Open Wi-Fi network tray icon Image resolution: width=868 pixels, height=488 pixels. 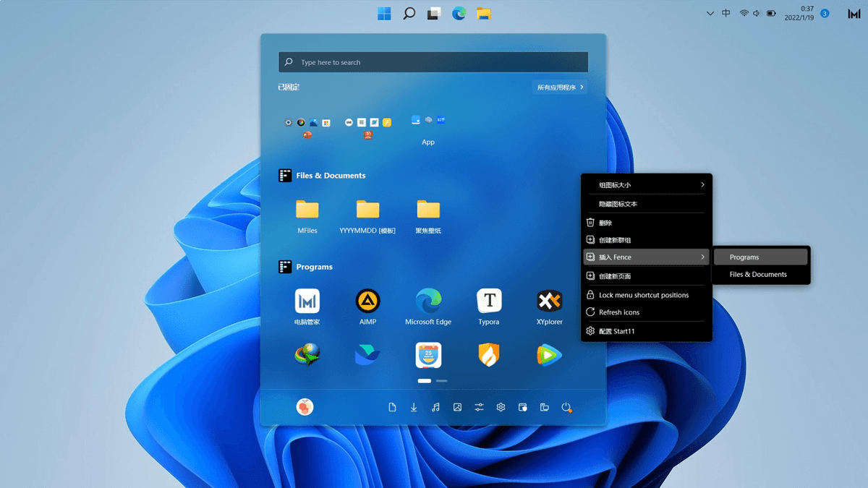(x=744, y=14)
